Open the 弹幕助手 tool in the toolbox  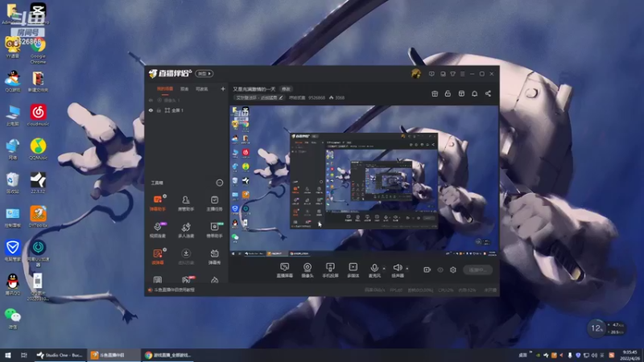(158, 204)
